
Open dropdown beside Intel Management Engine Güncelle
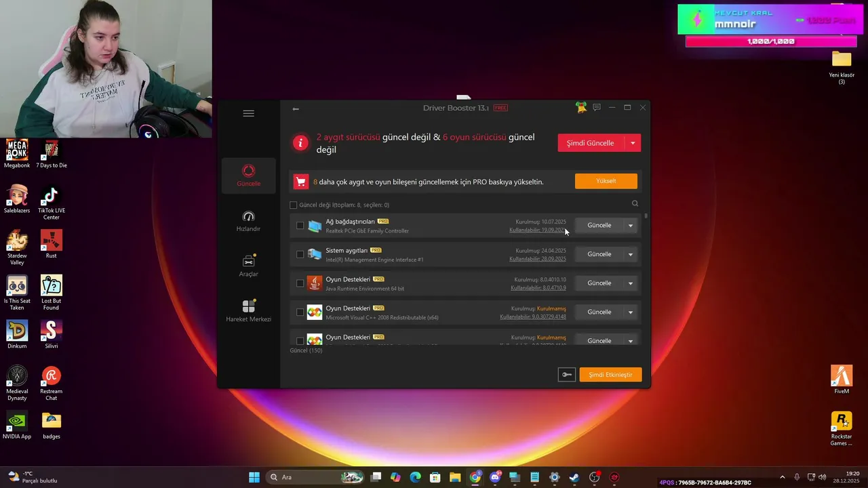click(x=631, y=255)
